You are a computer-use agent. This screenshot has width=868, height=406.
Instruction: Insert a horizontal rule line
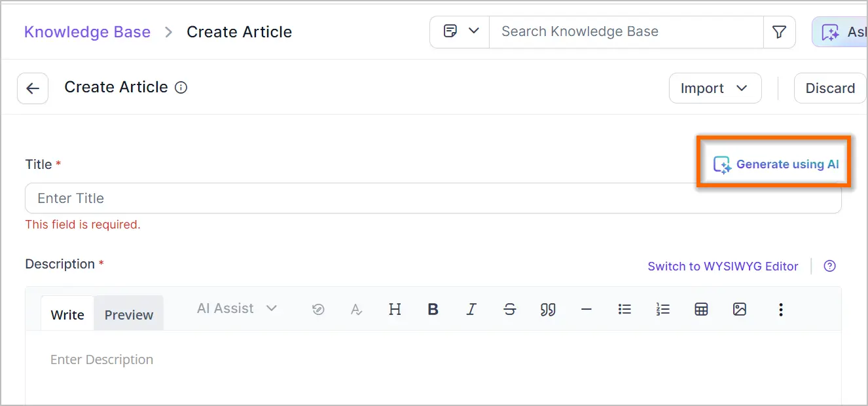point(587,310)
